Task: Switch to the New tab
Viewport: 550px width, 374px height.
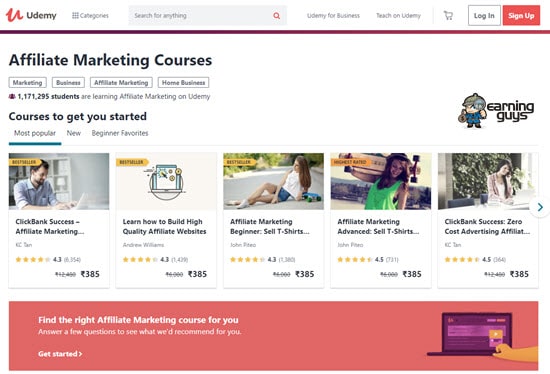Action: (74, 133)
